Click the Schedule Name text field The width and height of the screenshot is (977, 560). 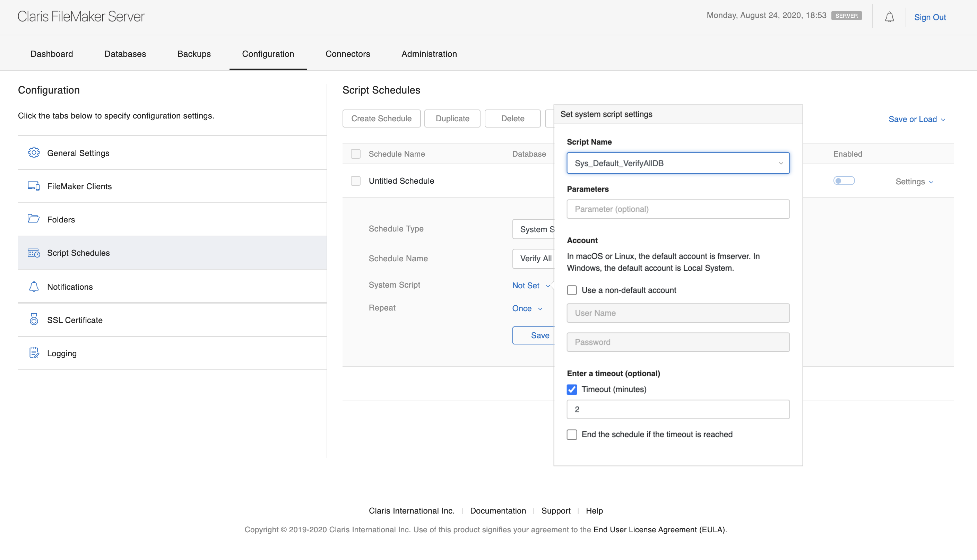coord(533,259)
